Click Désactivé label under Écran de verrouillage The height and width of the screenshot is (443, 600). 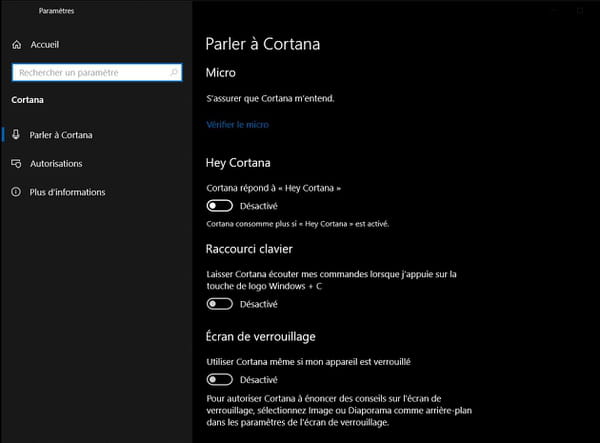click(259, 380)
